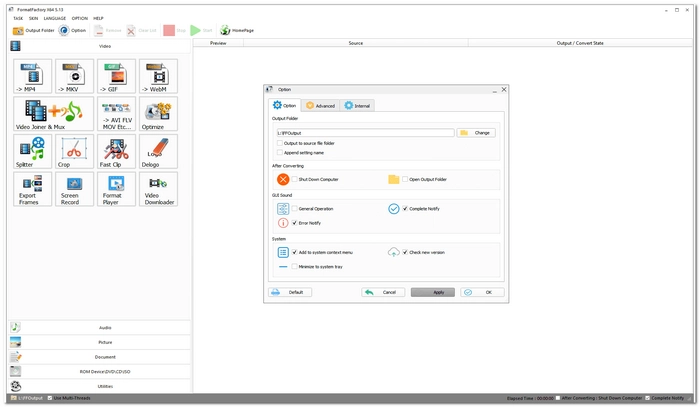The width and height of the screenshot is (700, 407).
Task: Click the Clear List toolbar button
Action: click(142, 30)
